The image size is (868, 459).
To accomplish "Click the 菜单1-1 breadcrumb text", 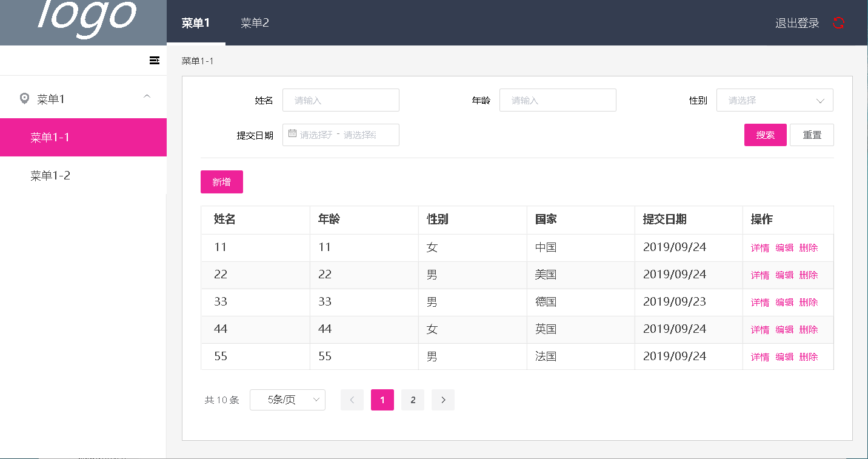I will tap(198, 61).
